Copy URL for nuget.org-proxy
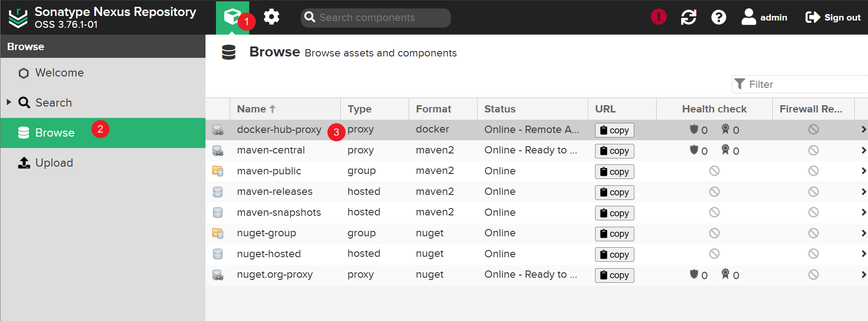Screen dimensions: 868x321 pos(614,275)
